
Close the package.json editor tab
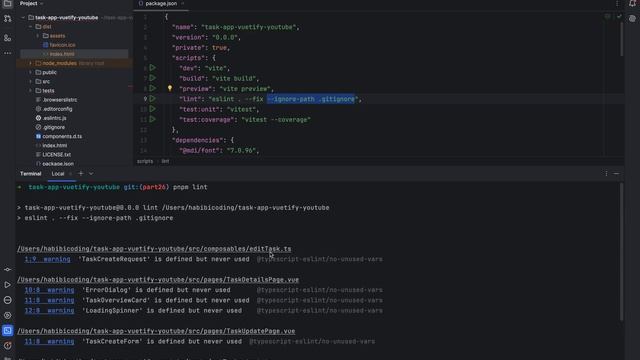pyautogui.click(x=182, y=4)
